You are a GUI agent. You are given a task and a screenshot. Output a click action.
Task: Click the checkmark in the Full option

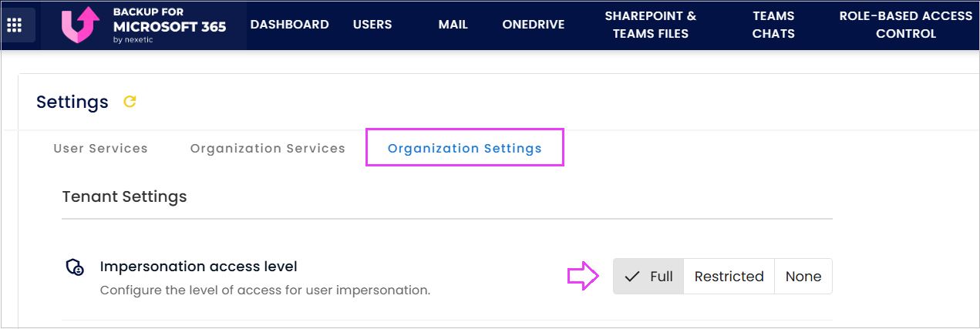(631, 277)
